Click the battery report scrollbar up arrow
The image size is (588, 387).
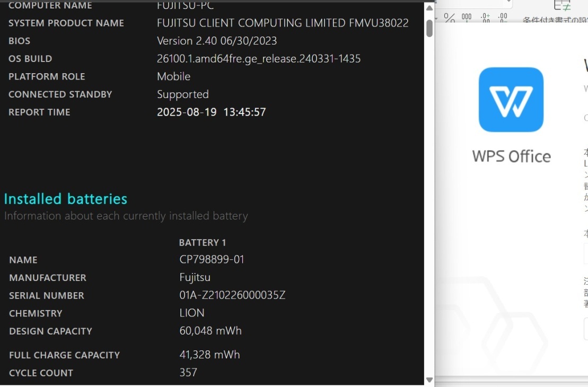[x=429, y=8]
